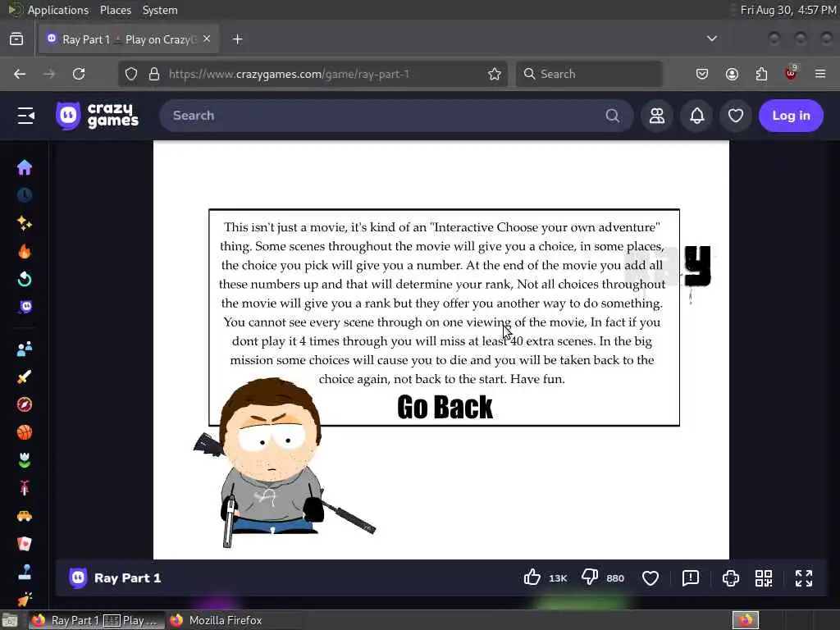Go back to previous browser page
840x630 pixels.
[x=20, y=74]
